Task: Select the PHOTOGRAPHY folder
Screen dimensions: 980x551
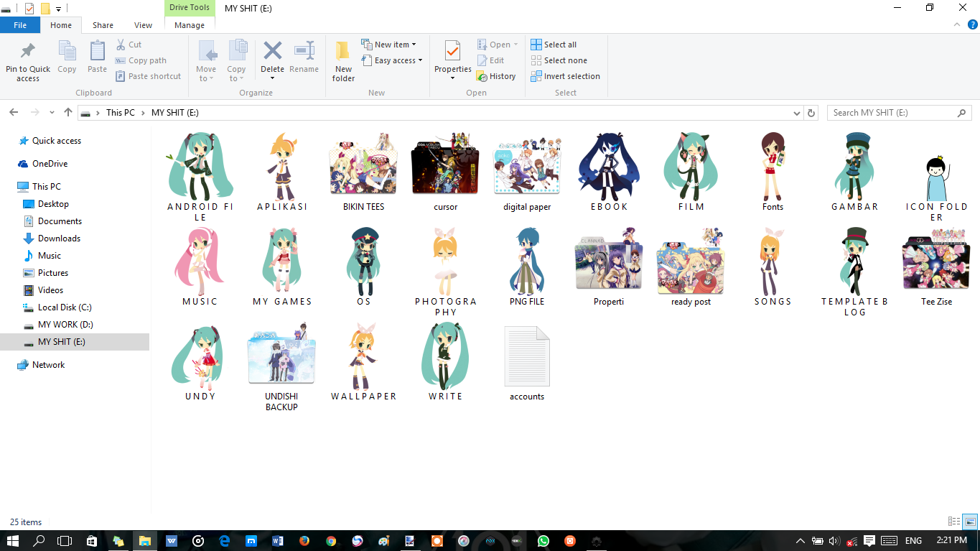Action: tap(446, 272)
